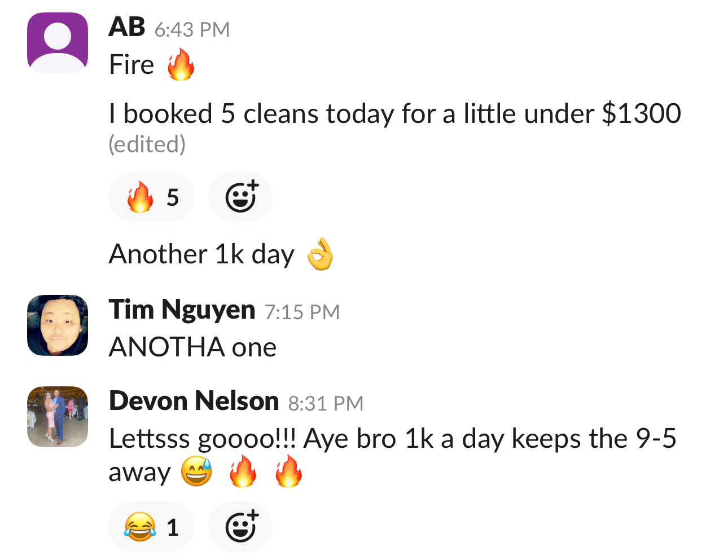This screenshot has width=728, height=560.
Task: Click the fire emoji after 'Fire'
Action: click(181, 64)
